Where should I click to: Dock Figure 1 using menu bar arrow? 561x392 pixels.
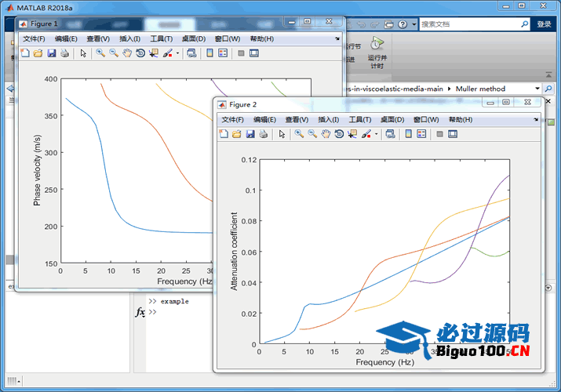click(337, 38)
